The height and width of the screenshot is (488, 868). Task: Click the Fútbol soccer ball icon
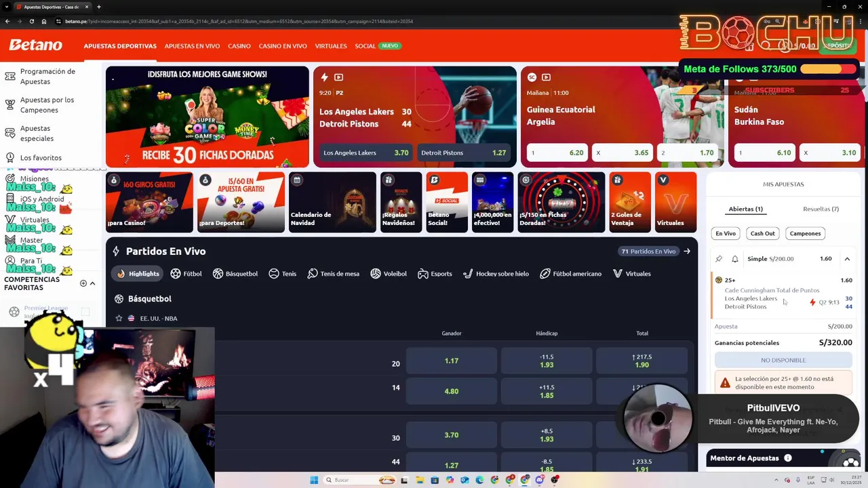(x=176, y=274)
